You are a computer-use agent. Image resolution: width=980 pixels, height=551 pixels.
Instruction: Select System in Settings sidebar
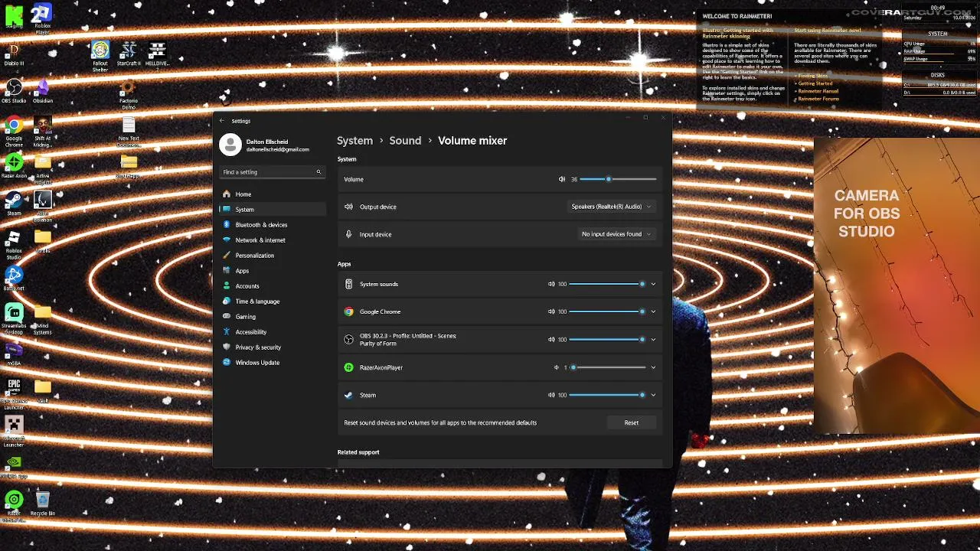click(273, 210)
